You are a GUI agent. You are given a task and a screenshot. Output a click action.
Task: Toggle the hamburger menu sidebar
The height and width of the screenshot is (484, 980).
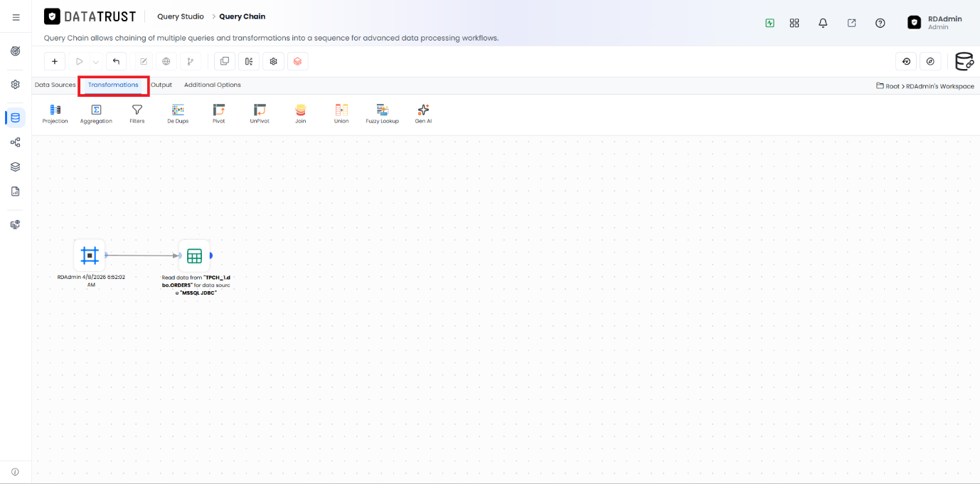16,17
